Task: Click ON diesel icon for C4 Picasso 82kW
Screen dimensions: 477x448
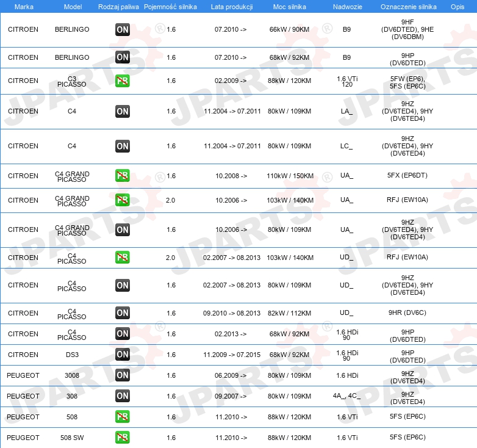Action: click(x=123, y=313)
